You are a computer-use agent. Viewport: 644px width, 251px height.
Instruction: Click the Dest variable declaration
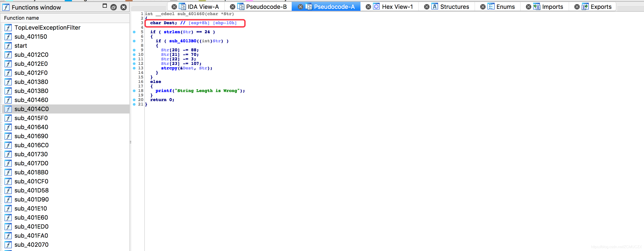(x=169, y=23)
